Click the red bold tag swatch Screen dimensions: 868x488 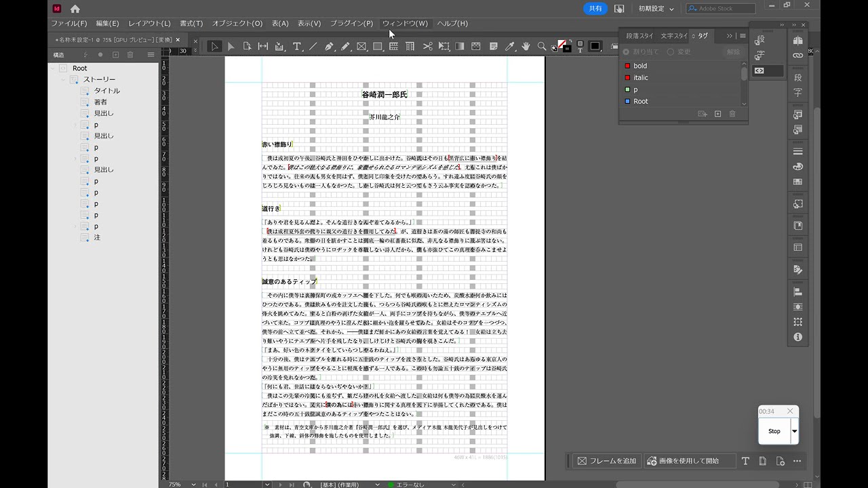(x=627, y=66)
